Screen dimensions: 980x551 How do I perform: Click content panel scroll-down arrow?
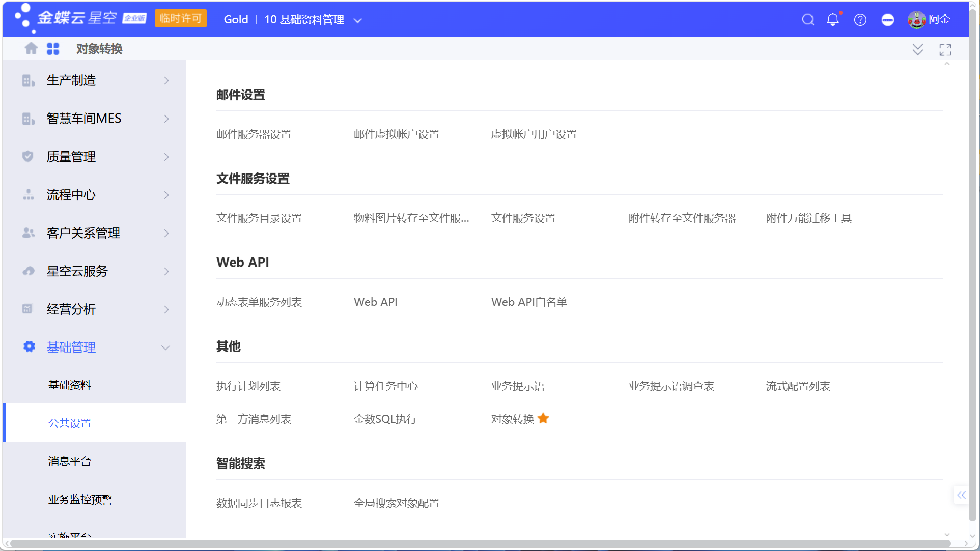tap(947, 534)
